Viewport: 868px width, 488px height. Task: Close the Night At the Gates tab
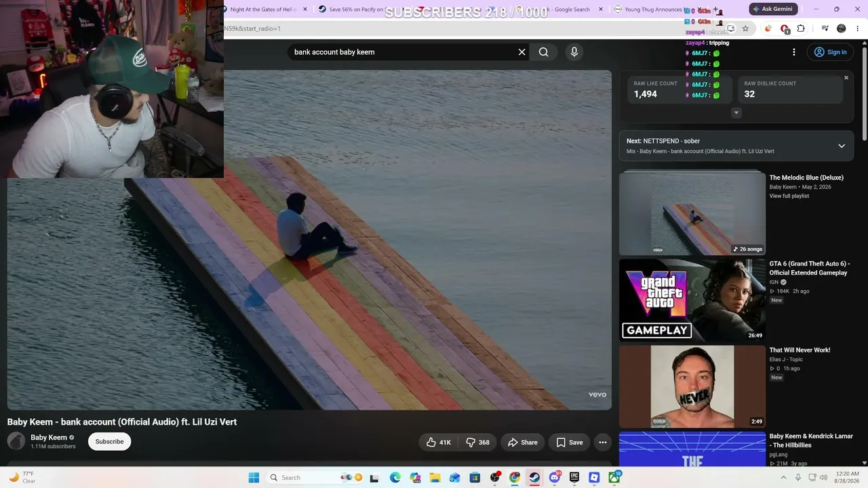(x=305, y=9)
